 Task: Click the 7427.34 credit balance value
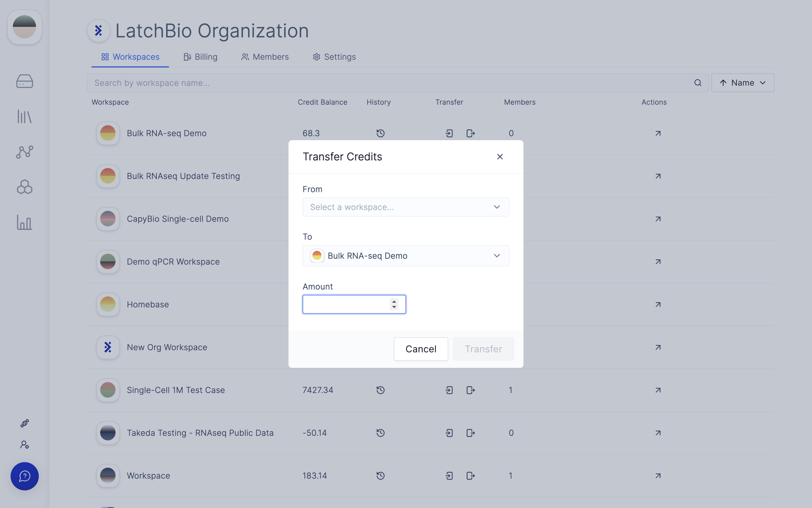tap(318, 390)
